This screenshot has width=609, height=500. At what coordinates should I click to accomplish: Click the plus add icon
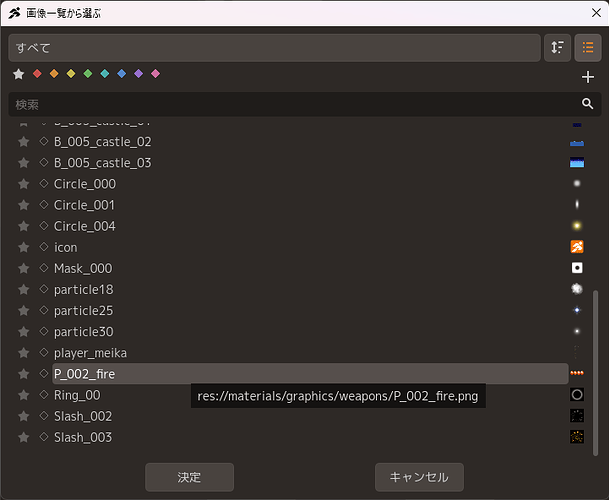pos(588,77)
